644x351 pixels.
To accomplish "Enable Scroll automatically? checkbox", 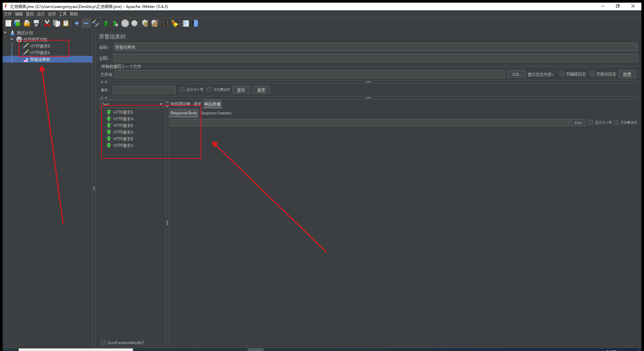I will point(103,342).
